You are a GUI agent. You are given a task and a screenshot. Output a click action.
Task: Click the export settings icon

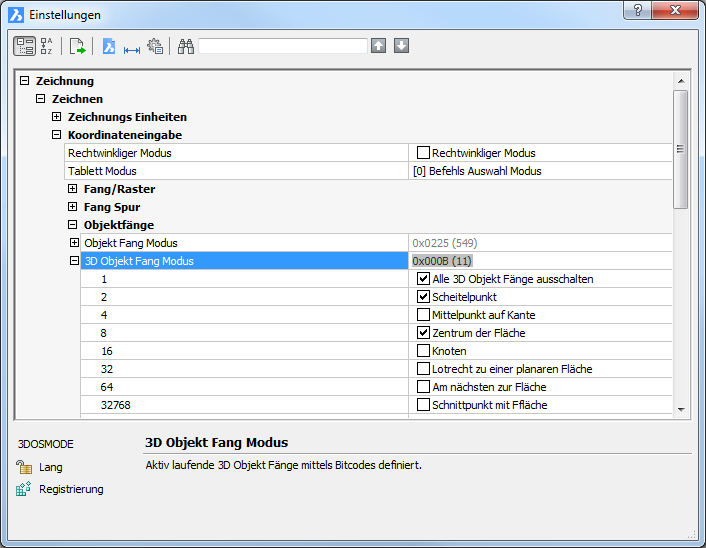pyautogui.click(x=77, y=46)
